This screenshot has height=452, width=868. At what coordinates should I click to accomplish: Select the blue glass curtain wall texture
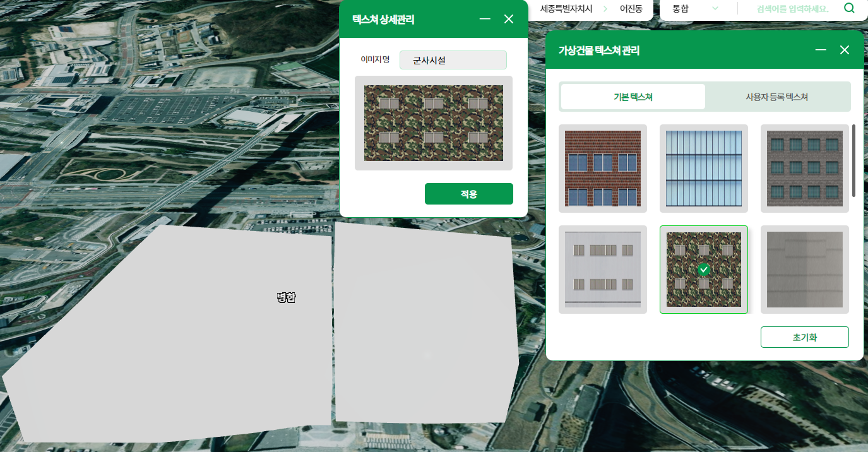[x=704, y=169]
